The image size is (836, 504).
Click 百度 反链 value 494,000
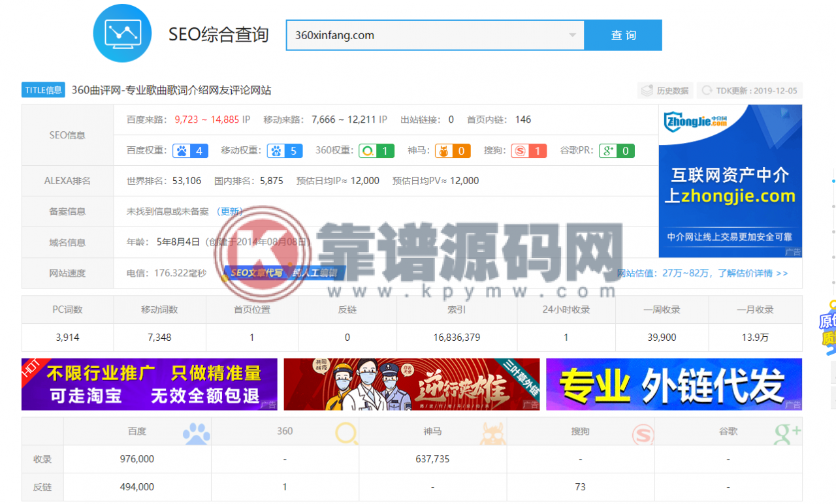tap(137, 486)
